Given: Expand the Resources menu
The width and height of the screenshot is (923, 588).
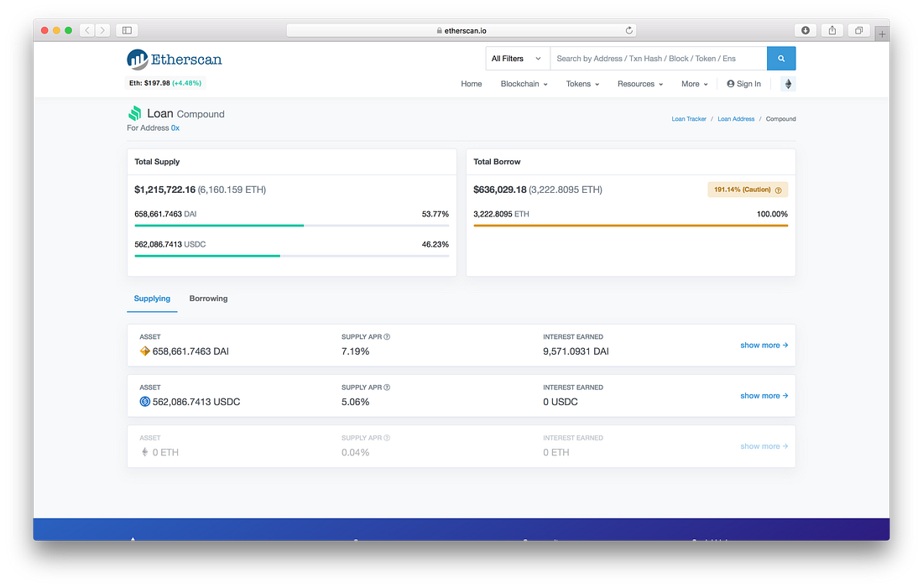Looking at the screenshot, I should 640,84.
